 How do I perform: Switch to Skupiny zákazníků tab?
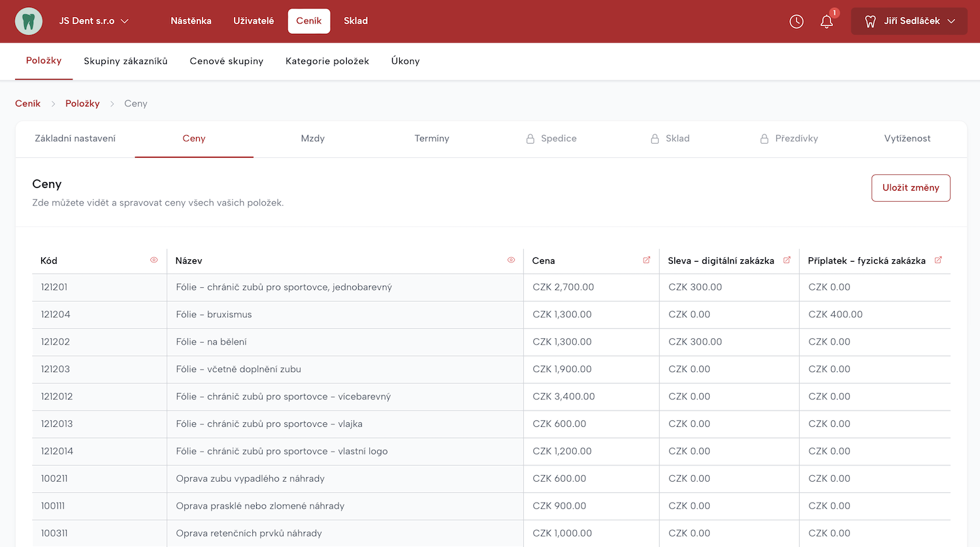click(x=125, y=61)
